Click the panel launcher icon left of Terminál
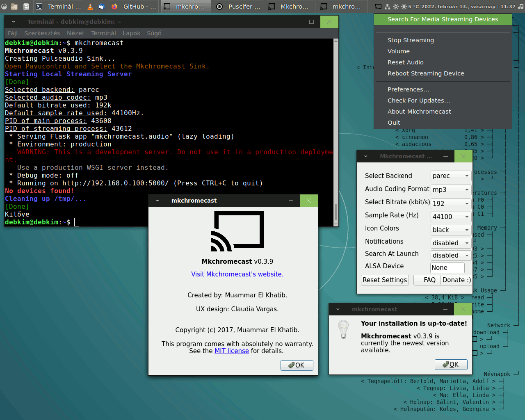 (26, 6)
